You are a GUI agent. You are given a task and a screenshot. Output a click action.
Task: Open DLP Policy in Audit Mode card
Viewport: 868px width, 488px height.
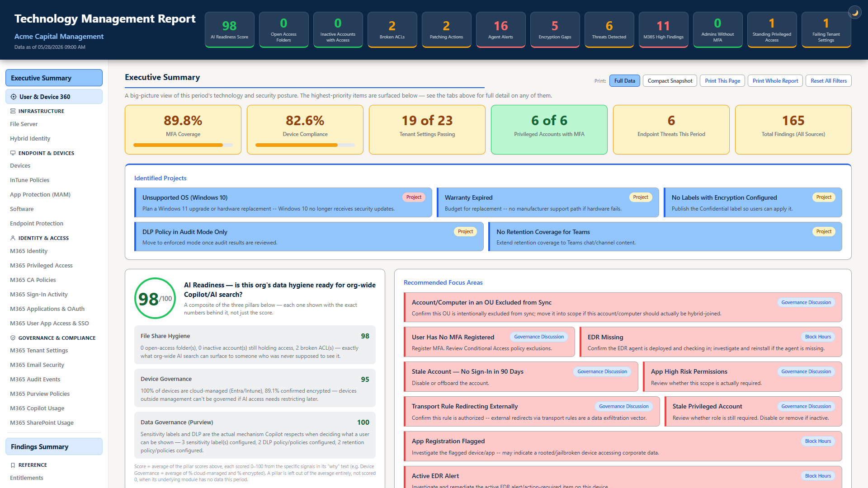pos(309,237)
